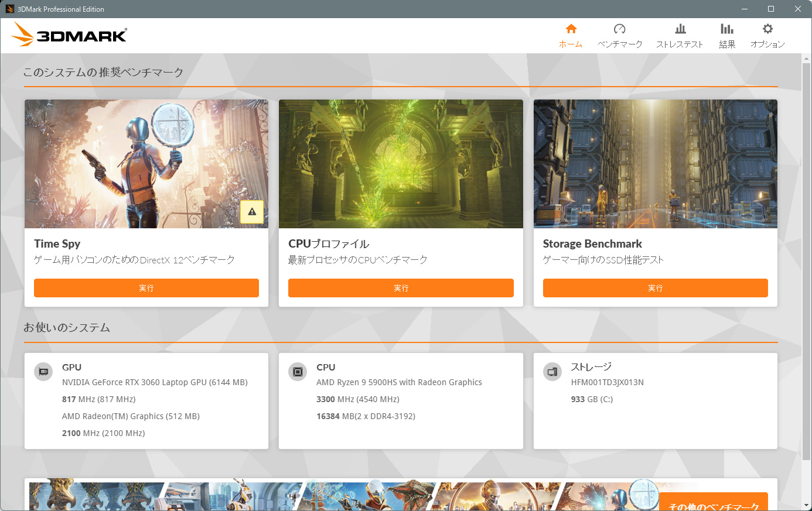
Task: Select the NVIDIA GeForce RTX 3060 text
Action: click(x=155, y=382)
